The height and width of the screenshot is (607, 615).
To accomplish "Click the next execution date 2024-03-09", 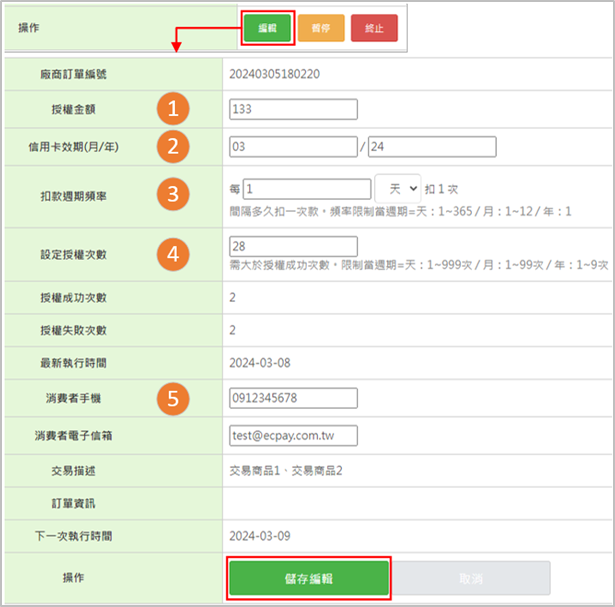I will pos(260,536).
